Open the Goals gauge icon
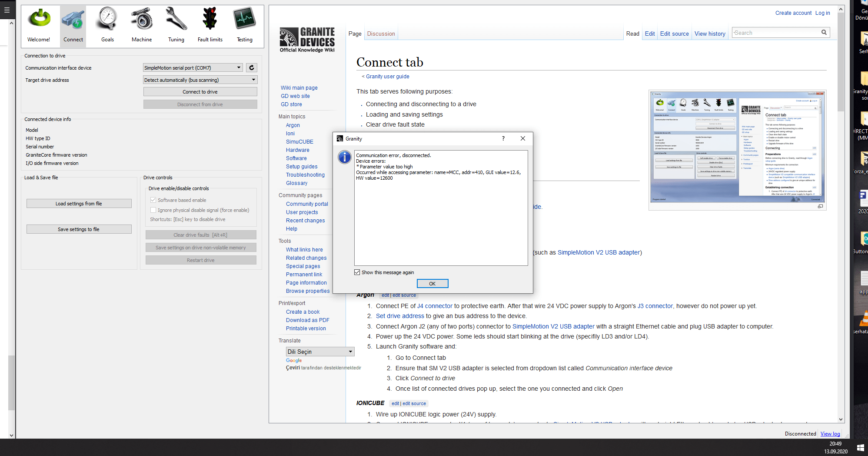 click(107, 25)
